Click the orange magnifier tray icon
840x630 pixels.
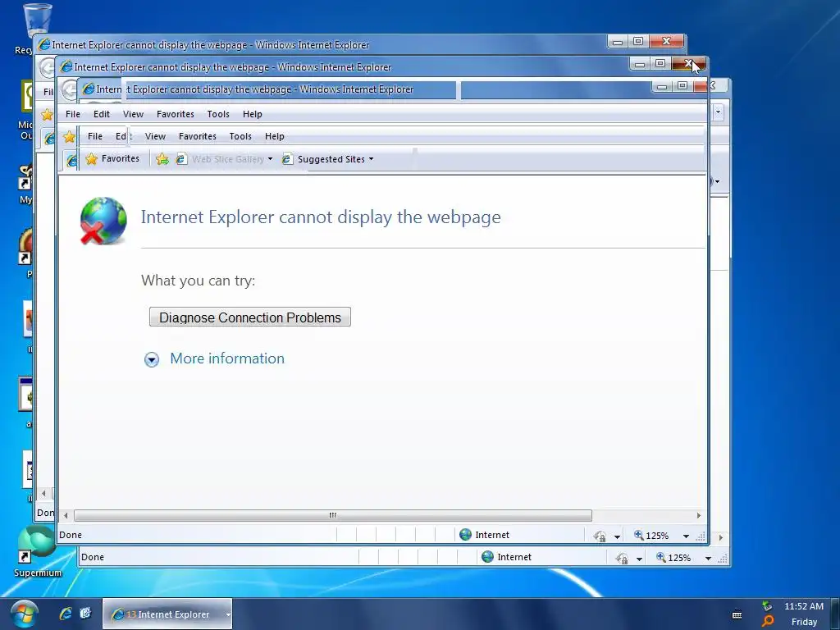(x=768, y=621)
